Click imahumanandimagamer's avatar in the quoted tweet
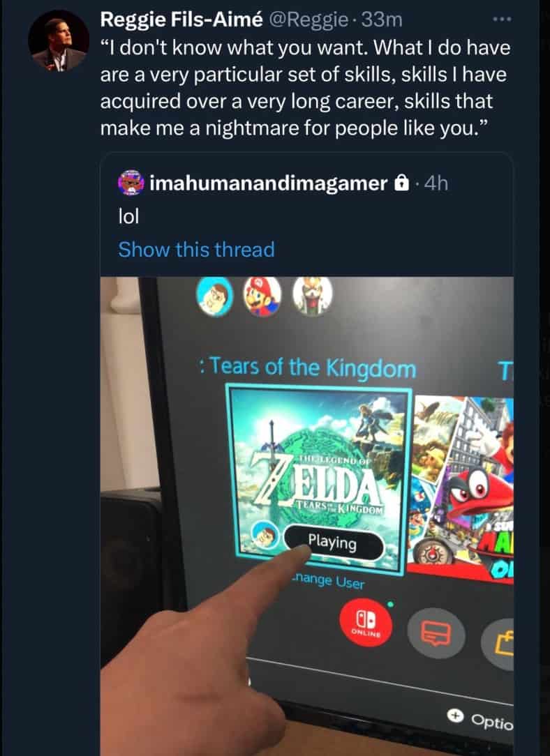Screen dimensions: 550x756 tap(131, 183)
